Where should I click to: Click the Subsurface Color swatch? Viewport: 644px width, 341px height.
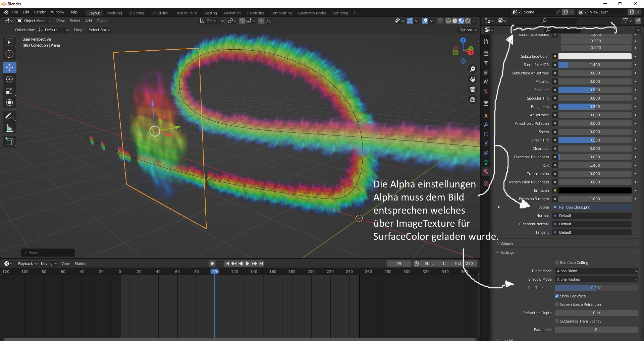pyautogui.click(x=595, y=56)
